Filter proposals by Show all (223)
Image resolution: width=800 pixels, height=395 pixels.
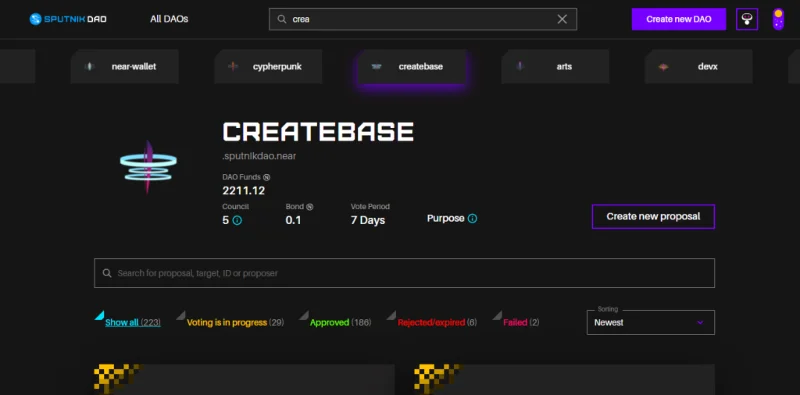click(133, 323)
